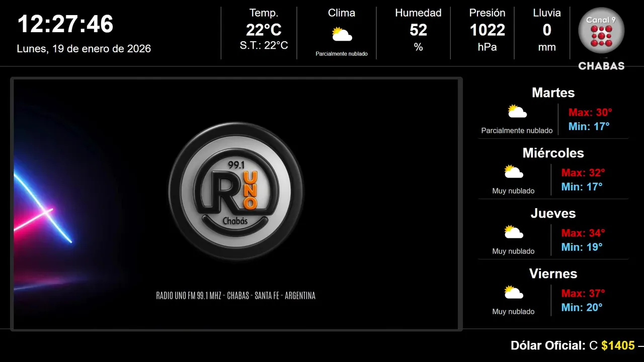
Task: Click the Jueves day heading
Action: [x=553, y=213]
